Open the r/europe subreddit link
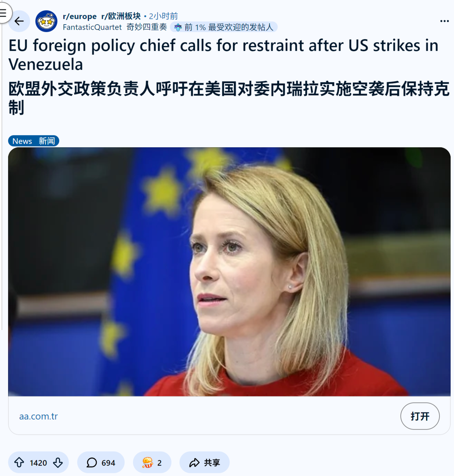 80,16
